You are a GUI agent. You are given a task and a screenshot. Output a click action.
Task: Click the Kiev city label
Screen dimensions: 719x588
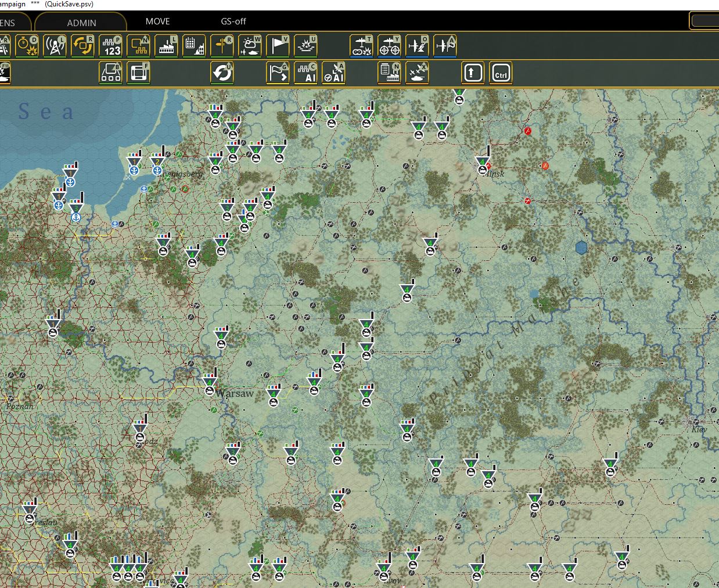click(x=699, y=429)
